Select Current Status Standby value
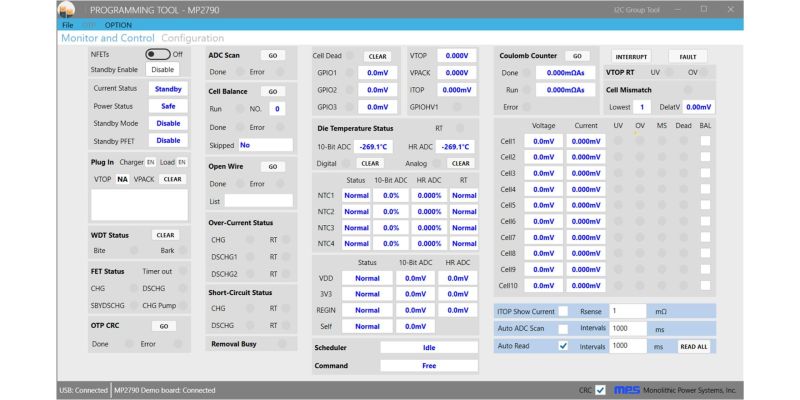 168,89
